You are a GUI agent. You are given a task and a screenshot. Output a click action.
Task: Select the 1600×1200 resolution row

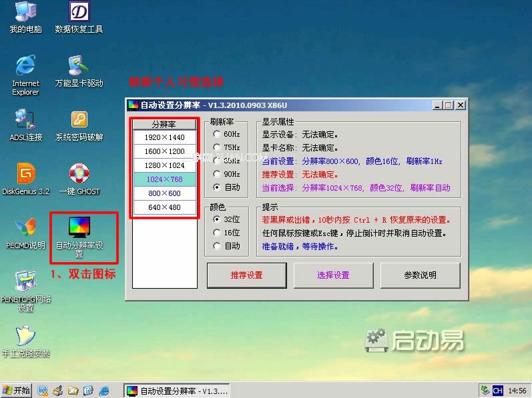pos(165,151)
